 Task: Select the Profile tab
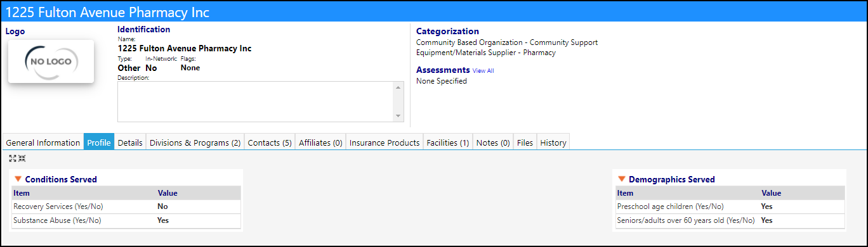click(x=99, y=142)
